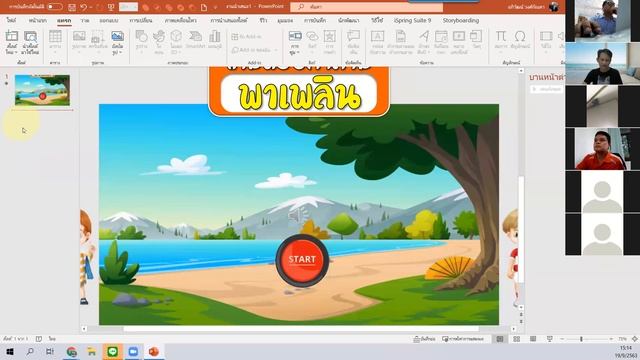
Task: Open the Windows Start menu
Action: click(10, 351)
